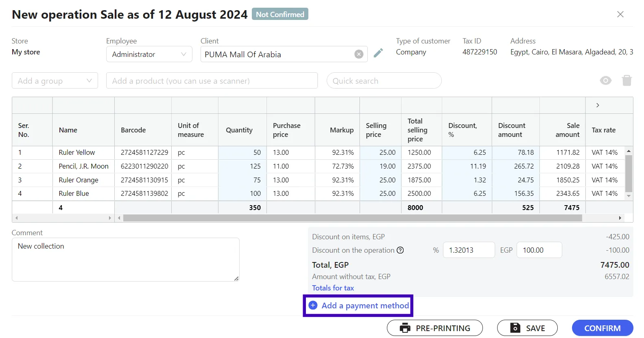Click barcode 2724581130915
The height and width of the screenshot is (338, 644).
(144, 180)
